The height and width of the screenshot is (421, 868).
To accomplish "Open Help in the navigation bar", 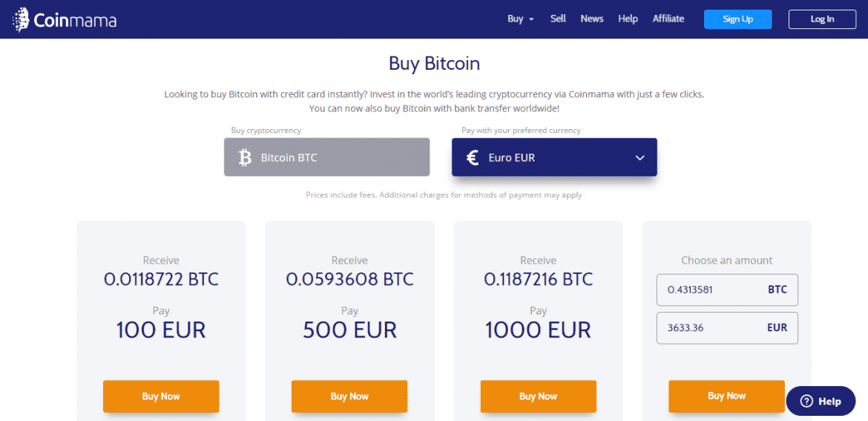I will pos(628,19).
